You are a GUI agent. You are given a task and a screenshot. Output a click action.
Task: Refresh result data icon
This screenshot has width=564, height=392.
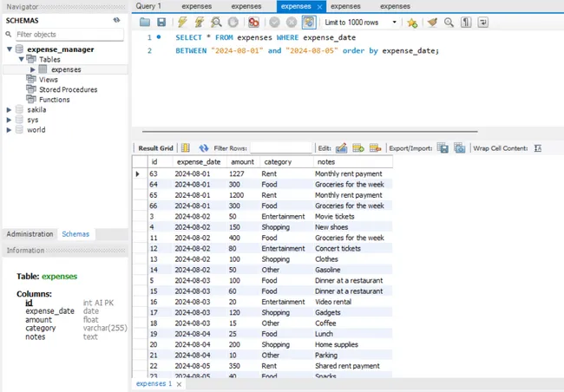pos(204,148)
